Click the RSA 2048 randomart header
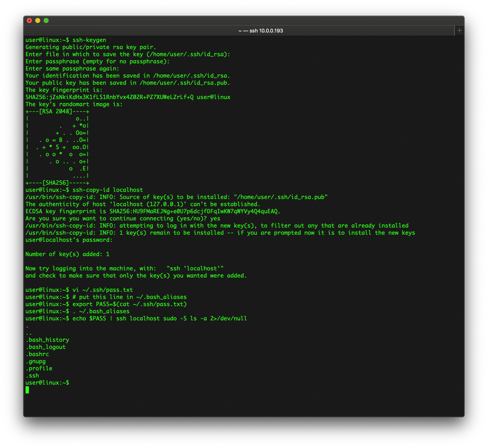The width and height of the screenshot is (488, 448). [57, 111]
